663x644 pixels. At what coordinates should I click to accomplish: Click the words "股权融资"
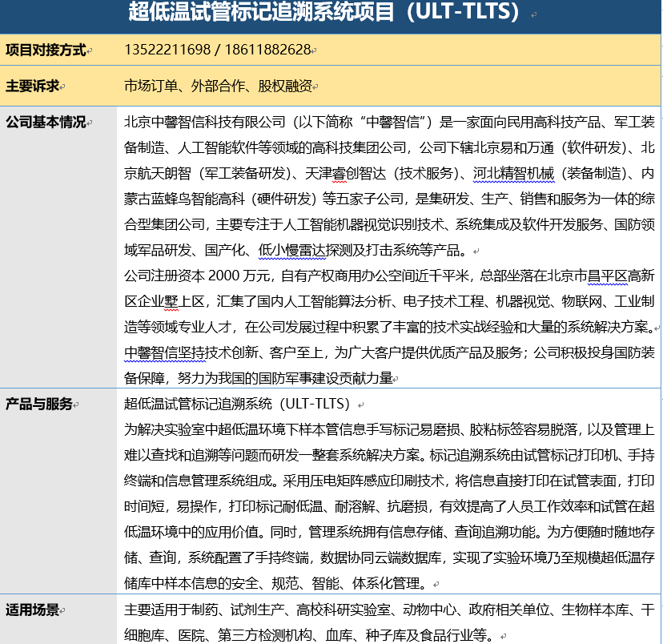tap(285, 87)
